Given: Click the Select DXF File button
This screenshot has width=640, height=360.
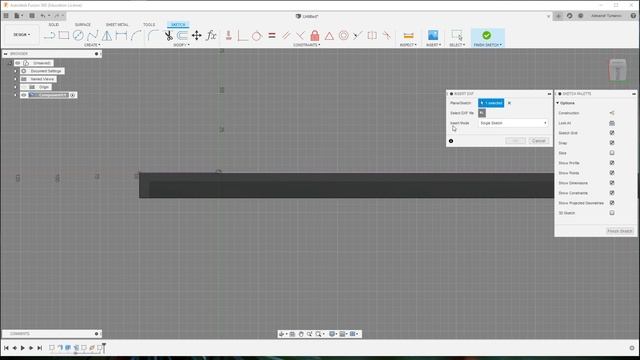Looking at the screenshot, I should click(482, 113).
